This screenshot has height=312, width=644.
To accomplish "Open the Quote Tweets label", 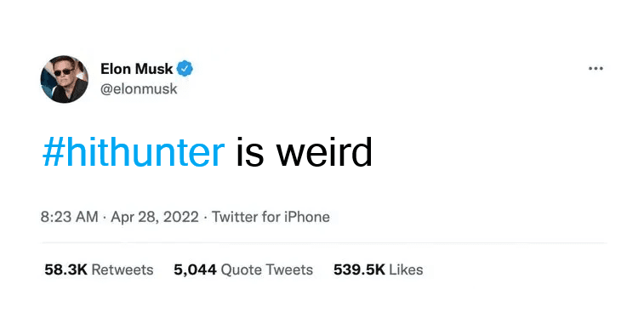I will click(267, 269).
